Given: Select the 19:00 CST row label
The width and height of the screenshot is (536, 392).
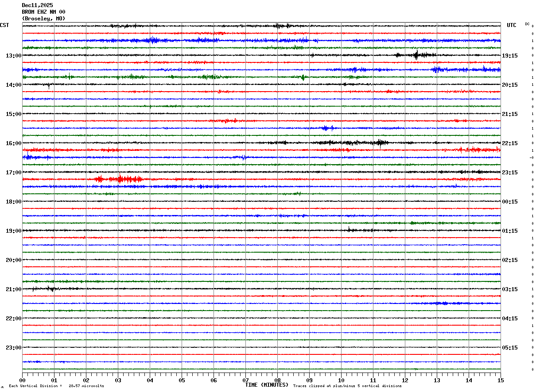Looking at the screenshot, I should [x=14, y=231].
